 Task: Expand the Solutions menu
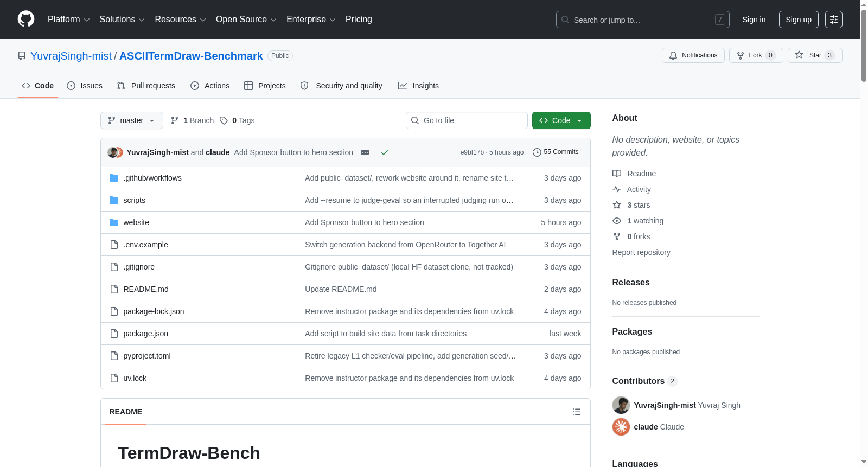(x=122, y=20)
